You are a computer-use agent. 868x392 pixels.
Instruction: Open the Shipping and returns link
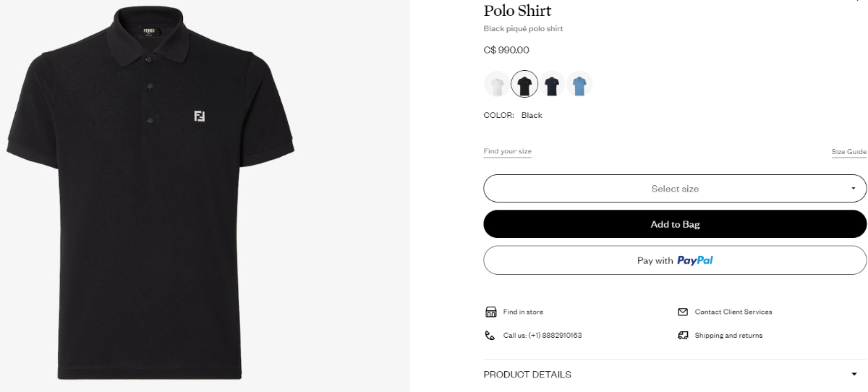[728, 336]
